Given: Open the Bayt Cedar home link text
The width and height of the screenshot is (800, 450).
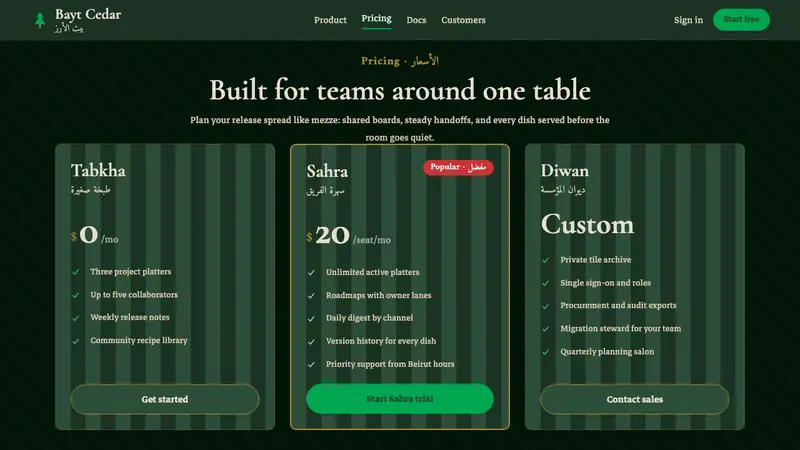Looking at the screenshot, I should [x=88, y=14].
